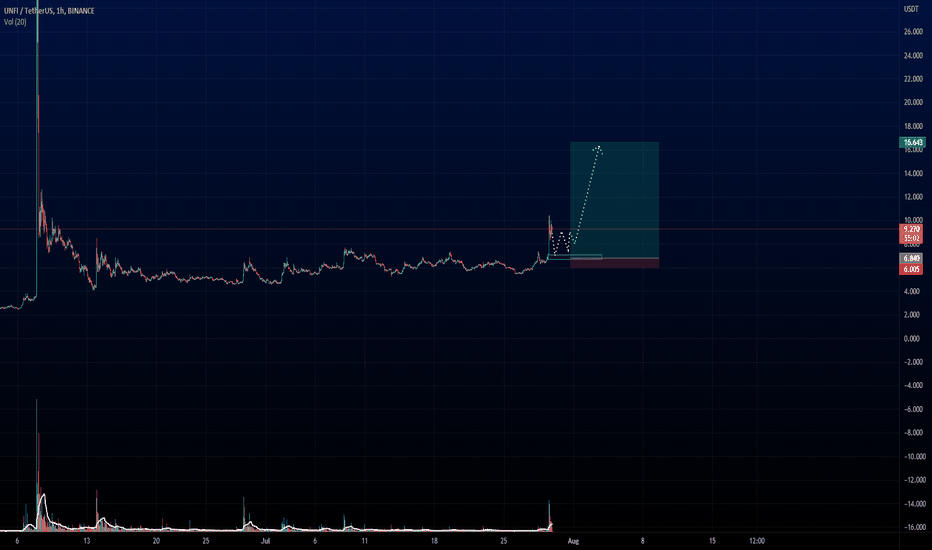Click the -4.000 price axis label
The height and width of the screenshot is (550, 932).
click(x=913, y=385)
